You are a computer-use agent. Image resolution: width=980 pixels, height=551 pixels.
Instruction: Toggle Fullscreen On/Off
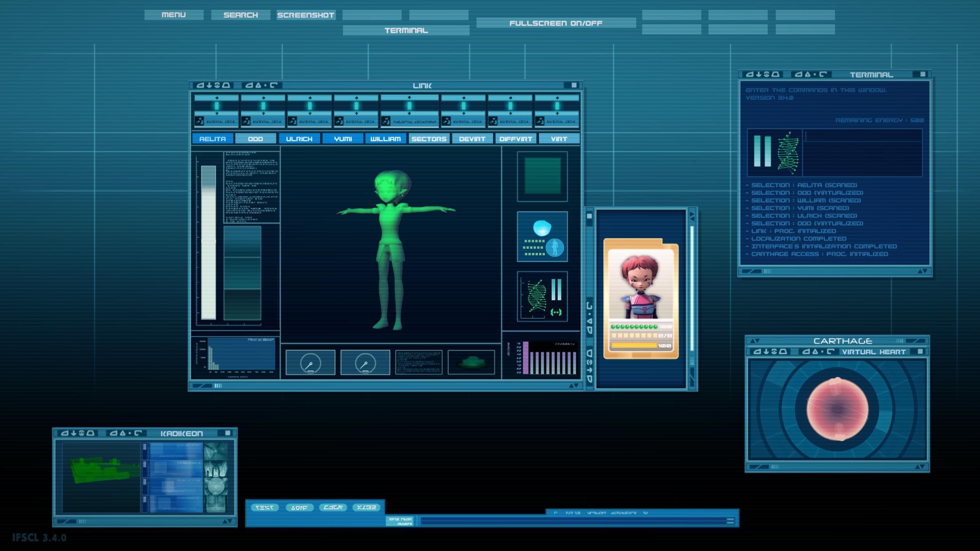tap(556, 23)
